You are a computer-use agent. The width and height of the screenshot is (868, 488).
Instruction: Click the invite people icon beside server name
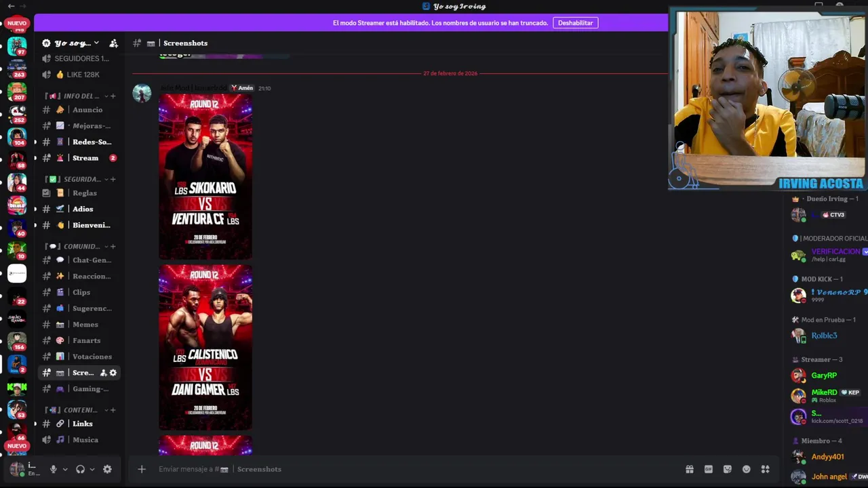[113, 43]
